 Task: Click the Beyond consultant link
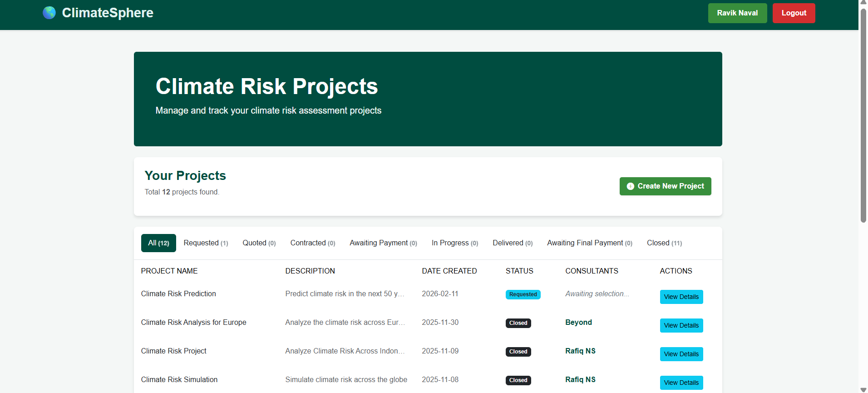click(578, 323)
